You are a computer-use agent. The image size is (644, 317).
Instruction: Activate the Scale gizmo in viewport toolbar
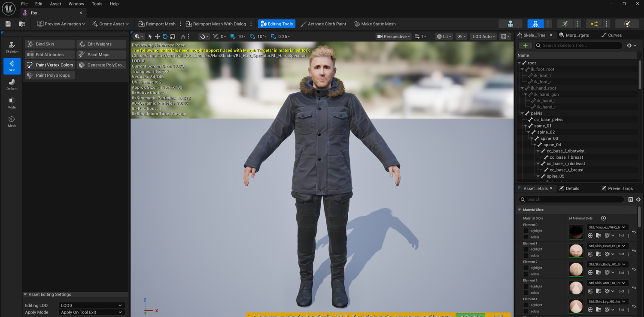[x=173, y=36]
